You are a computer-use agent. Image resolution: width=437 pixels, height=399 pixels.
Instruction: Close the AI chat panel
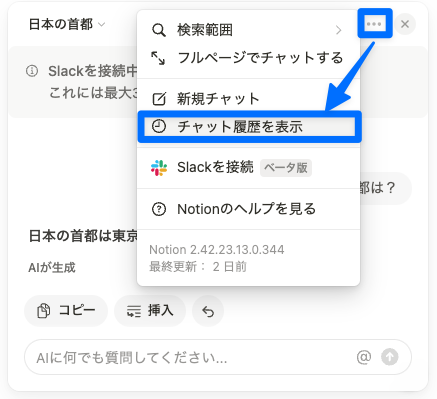pyautogui.click(x=405, y=24)
